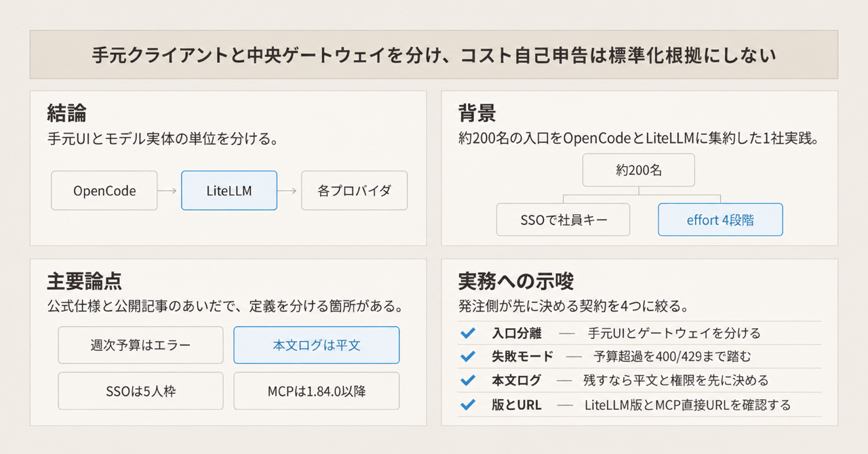Select the highlighted LiteLLM box
The width and height of the screenshot is (868, 454).
point(229,190)
